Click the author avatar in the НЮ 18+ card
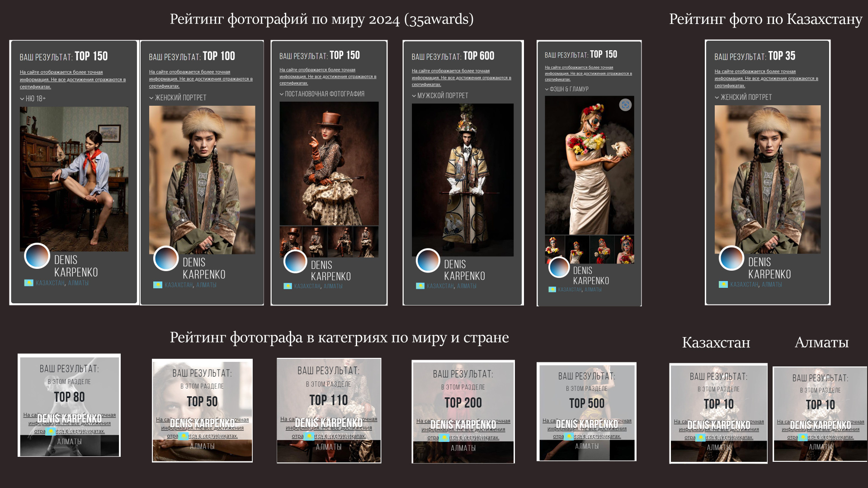 (37, 256)
